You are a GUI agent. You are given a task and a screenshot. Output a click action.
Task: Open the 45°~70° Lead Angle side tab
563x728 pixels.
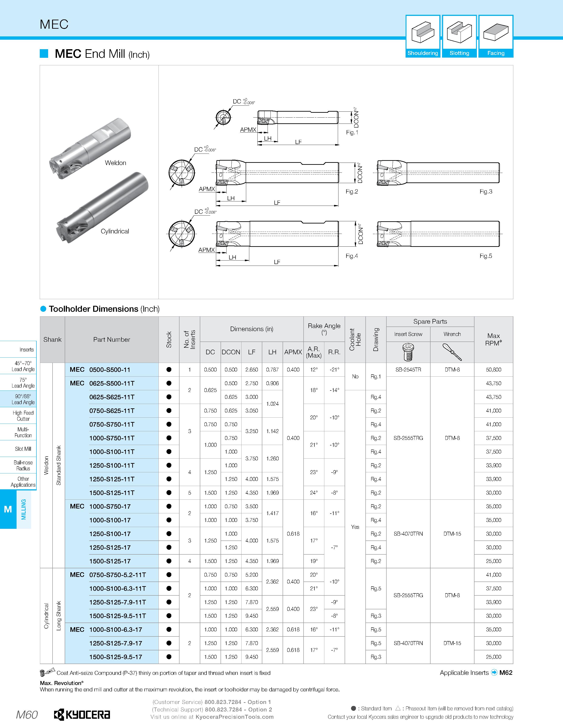click(18, 366)
